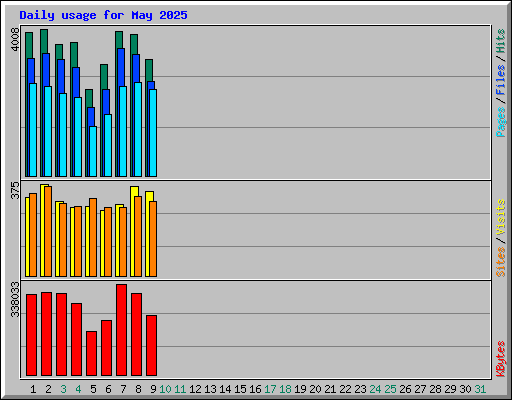Click the 'Daily usage for May 2025' title
This screenshot has width=512, height=400.
pyautogui.click(x=103, y=15)
